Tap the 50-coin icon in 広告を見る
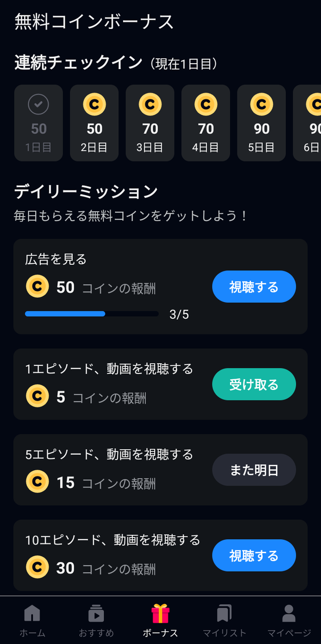321x644 pixels. (x=37, y=287)
